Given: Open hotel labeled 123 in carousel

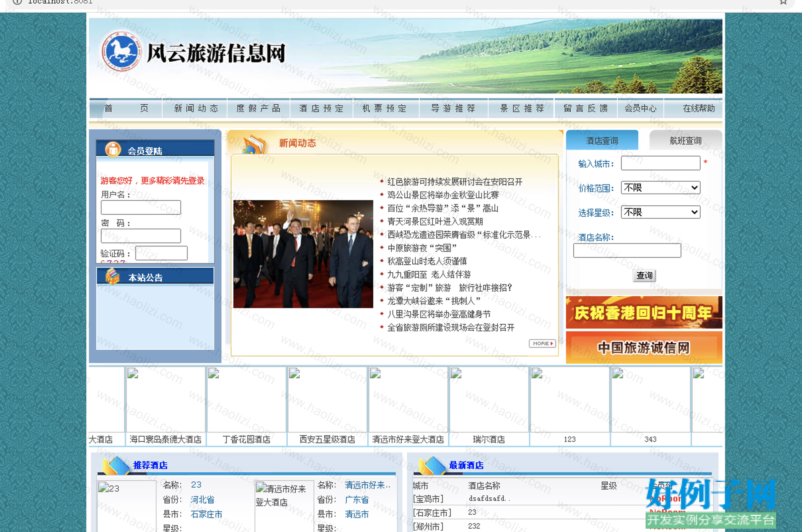Looking at the screenshot, I should point(569,439).
